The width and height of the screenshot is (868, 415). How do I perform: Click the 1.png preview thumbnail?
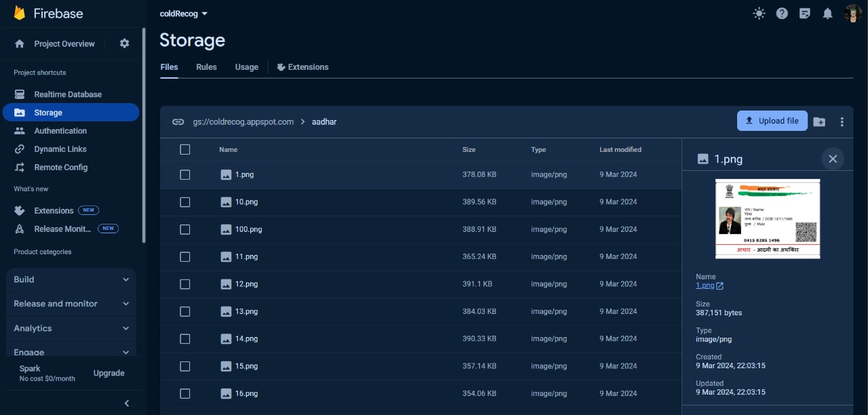[x=768, y=218]
